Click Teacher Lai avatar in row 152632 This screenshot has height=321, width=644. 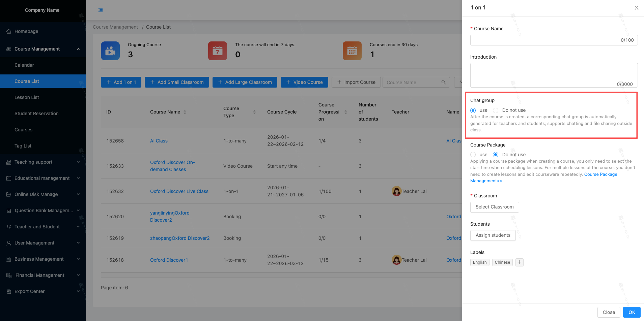point(396,191)
